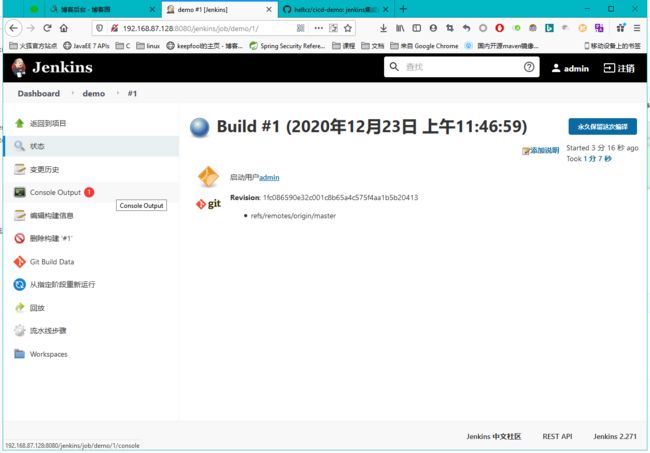
Task: Click the red Opera-style extension icon
Action: [x=500, y=28]
